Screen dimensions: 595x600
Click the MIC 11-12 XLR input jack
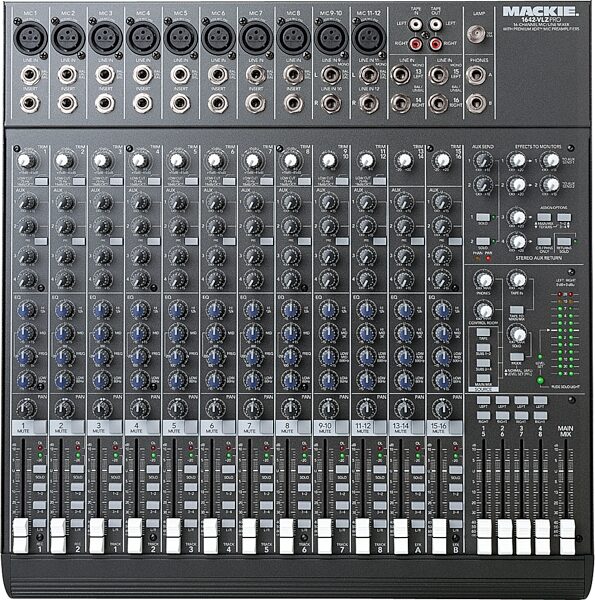point(369,39)
